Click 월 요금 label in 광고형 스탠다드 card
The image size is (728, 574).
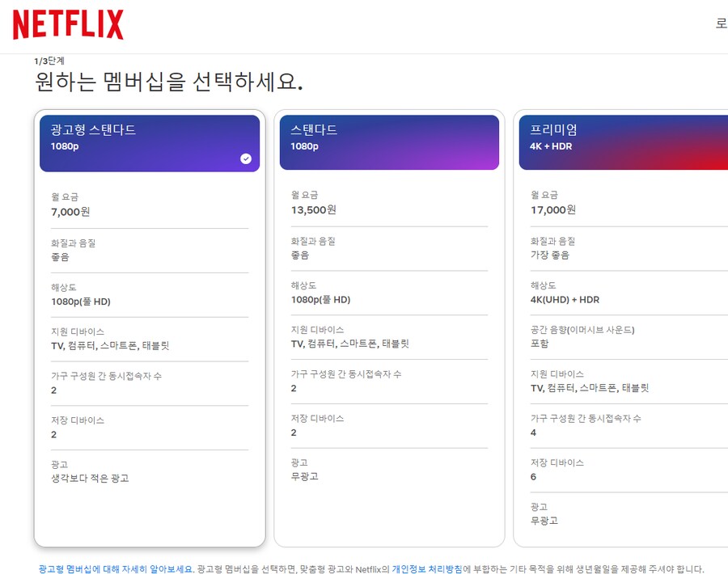[x=65, y=197]
